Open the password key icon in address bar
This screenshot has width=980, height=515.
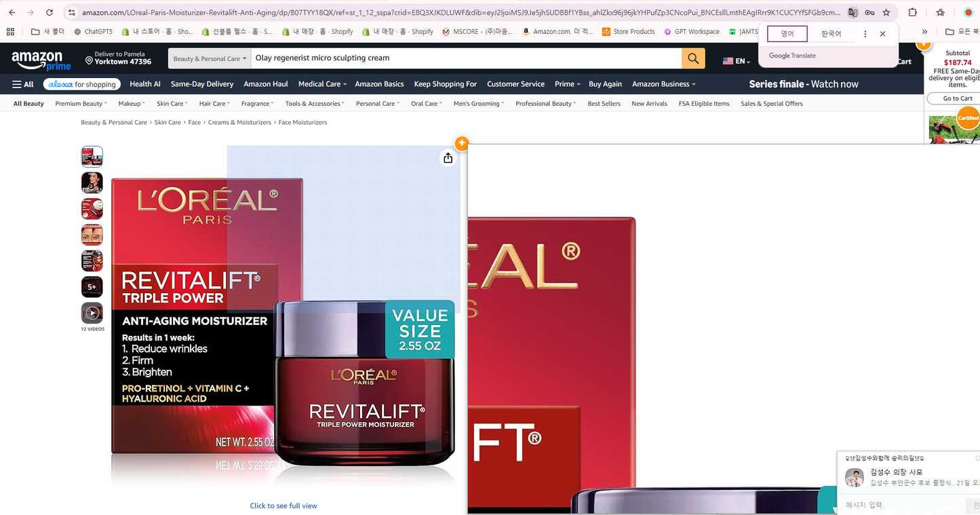coord(869,12)
